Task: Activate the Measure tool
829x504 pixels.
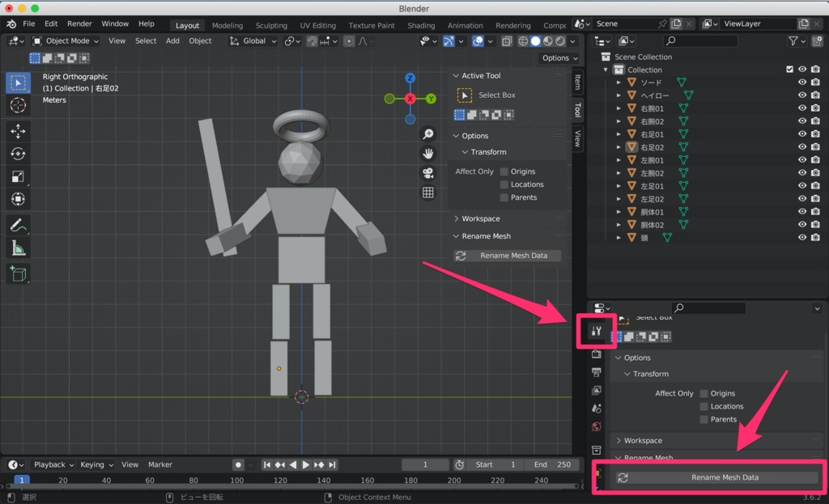Action: (18, 248)
